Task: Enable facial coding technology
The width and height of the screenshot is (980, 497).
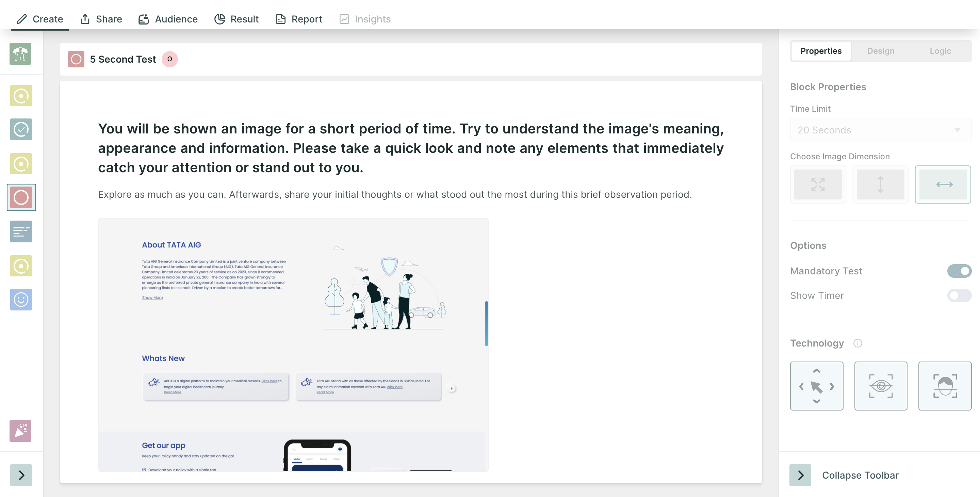Action: [x=945, y=386]
